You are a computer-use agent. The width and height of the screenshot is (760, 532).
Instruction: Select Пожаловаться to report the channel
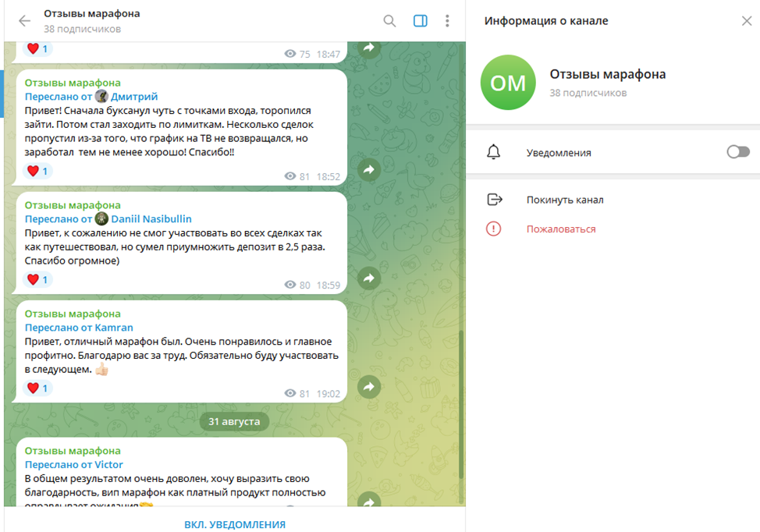coord(561,229)
